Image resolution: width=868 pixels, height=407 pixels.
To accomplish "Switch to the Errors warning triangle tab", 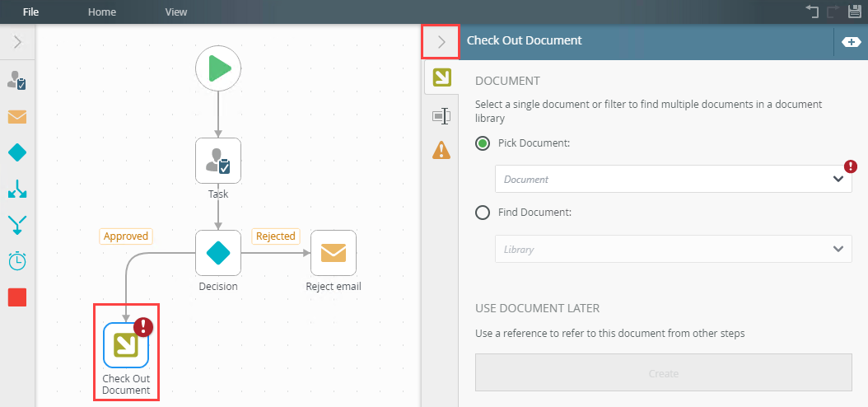I will [x=441, y=150].
